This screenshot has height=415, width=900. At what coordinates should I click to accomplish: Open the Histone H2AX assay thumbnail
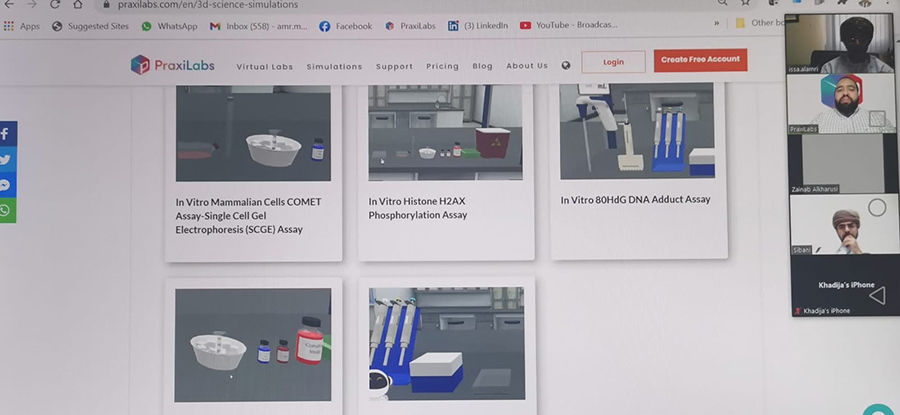pos(445,132)
